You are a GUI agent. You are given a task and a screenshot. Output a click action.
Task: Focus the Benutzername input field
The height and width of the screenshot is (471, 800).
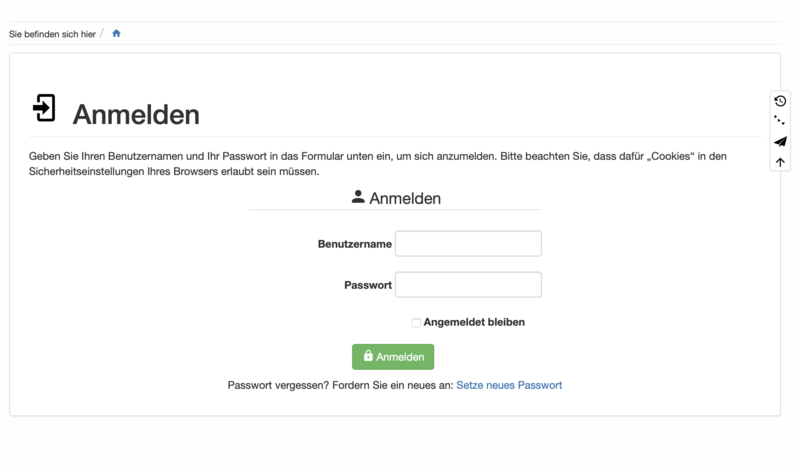click(468, 244)
